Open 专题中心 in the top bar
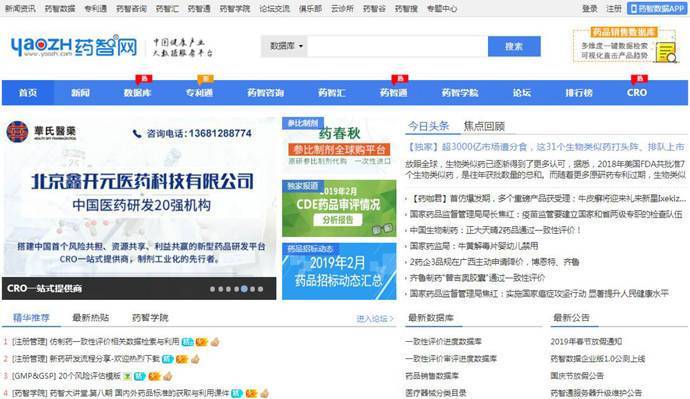The image size is (690, 399). 442,8
